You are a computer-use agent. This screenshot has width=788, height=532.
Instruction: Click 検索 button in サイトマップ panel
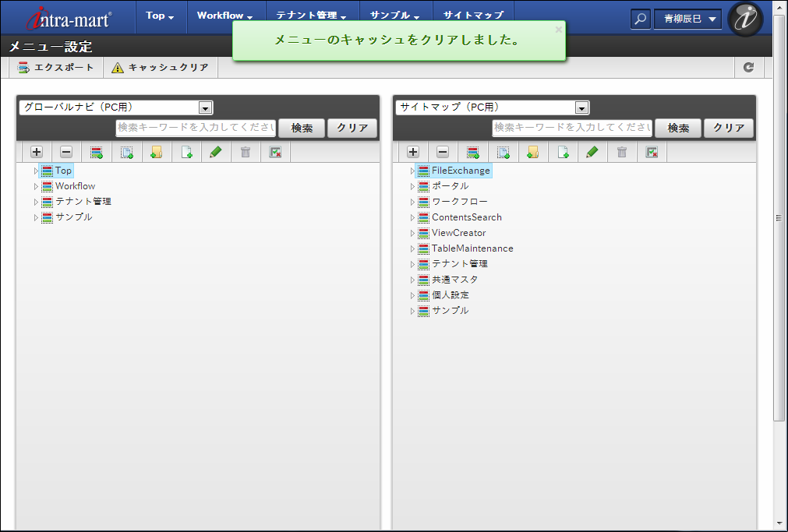678,128
